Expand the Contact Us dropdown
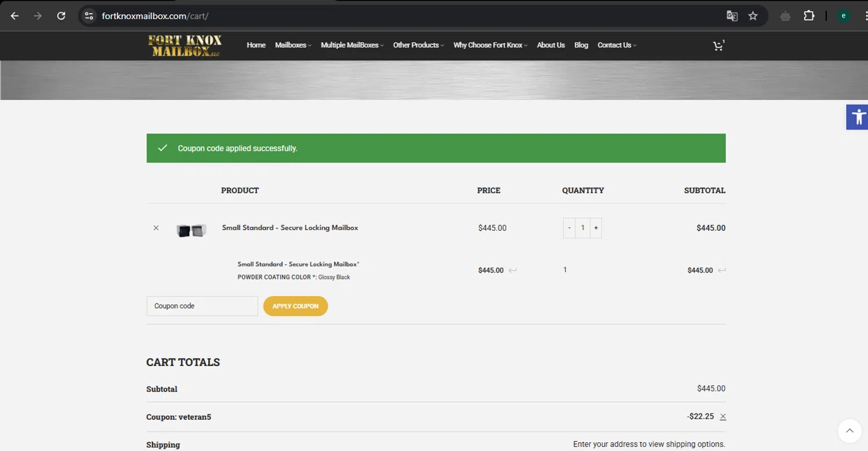Image resolution: width=868 pixels, height=451 pixels. click(617, 45)
